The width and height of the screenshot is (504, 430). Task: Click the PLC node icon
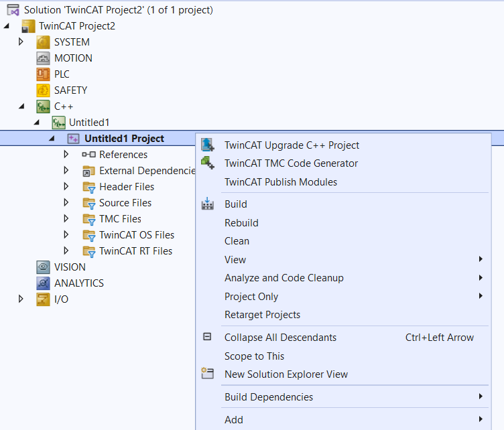coord(43,74)
